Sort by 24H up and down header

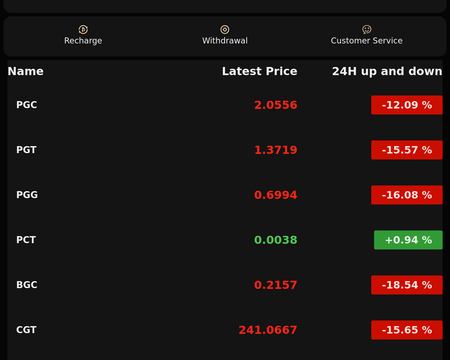click(387, 71)
